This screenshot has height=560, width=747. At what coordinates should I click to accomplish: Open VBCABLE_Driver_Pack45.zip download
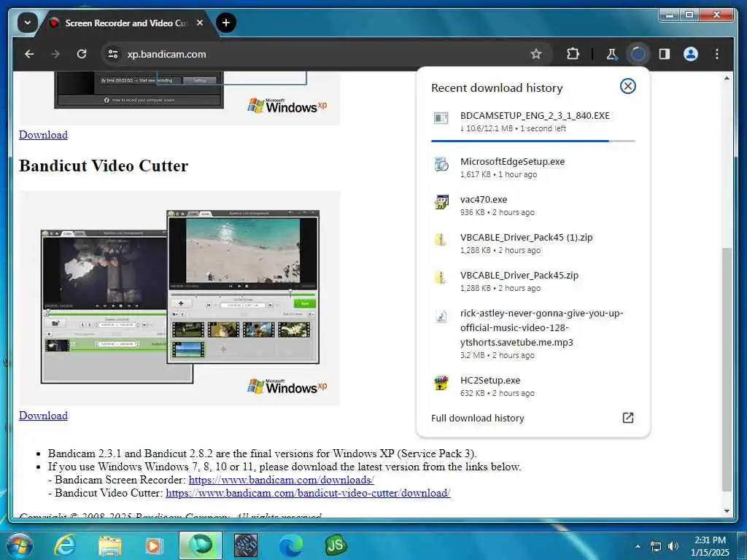pos(533,281)
